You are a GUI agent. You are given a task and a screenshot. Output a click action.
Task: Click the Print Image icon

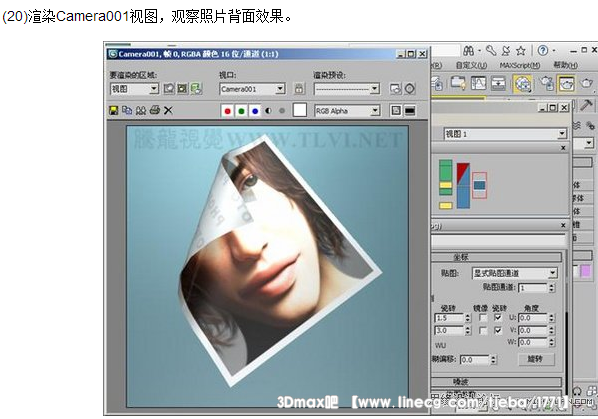point(154,111)
